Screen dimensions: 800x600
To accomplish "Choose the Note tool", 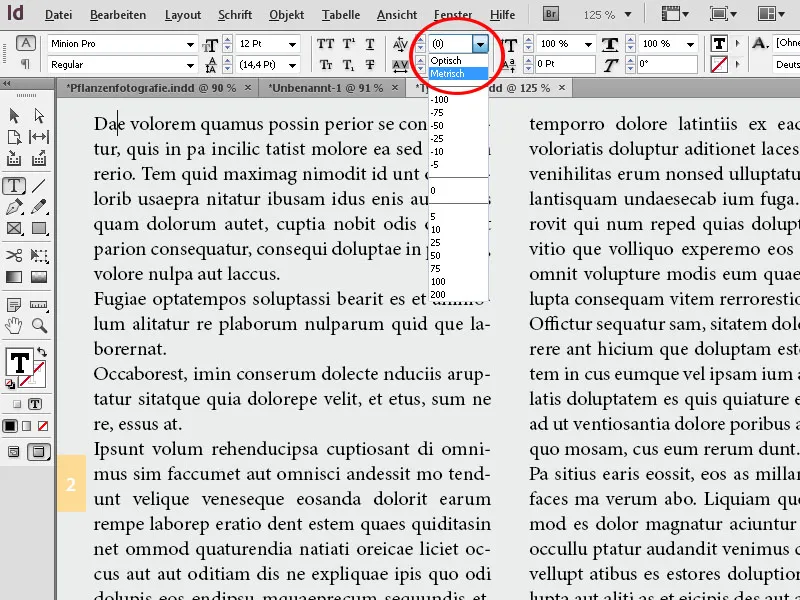I will click(x=14, y=305).
